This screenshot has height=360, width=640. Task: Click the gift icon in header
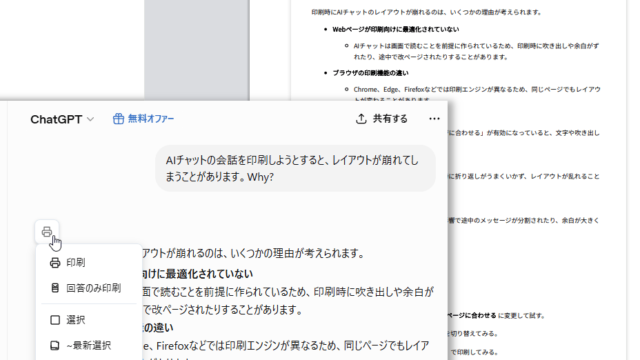[x=118, y=119]
